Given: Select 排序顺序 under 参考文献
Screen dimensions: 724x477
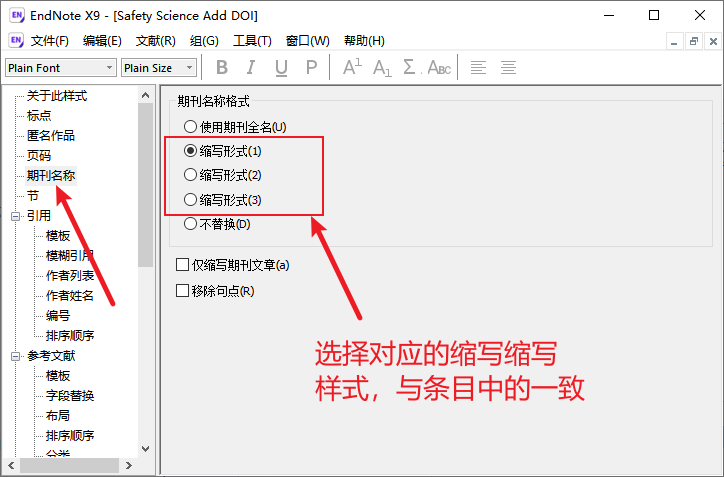Looking at the screenshot, I should tap(70, 435).
